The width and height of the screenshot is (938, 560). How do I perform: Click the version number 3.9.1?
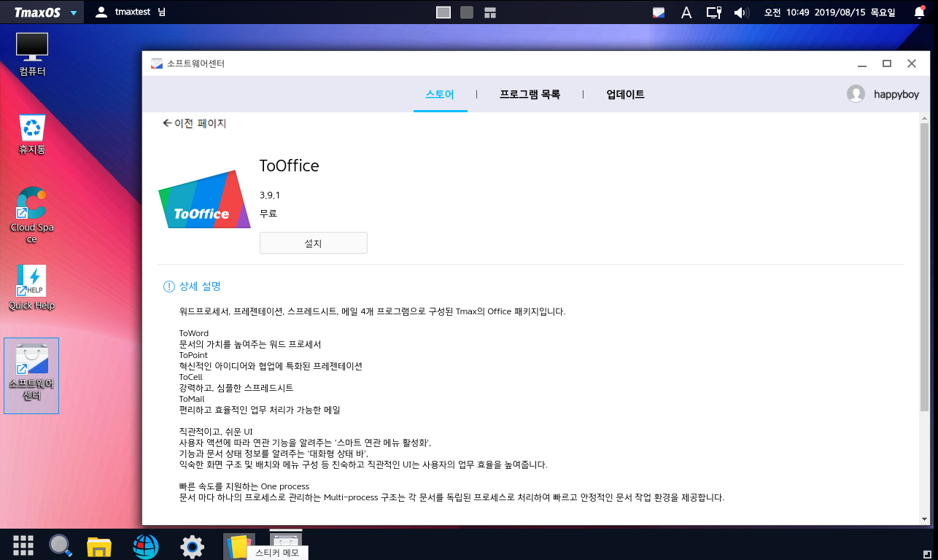tap(270, 195)
